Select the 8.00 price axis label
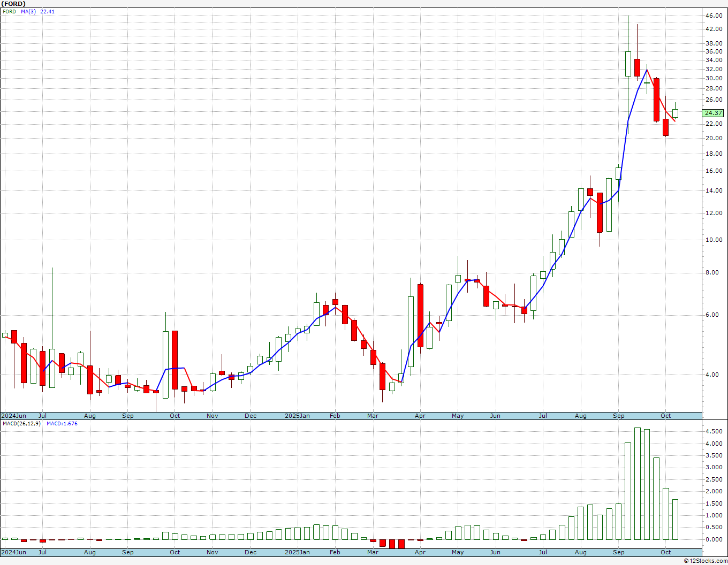Image resolution: width=728 pixels, height=565 pixels. click(712, 272)
